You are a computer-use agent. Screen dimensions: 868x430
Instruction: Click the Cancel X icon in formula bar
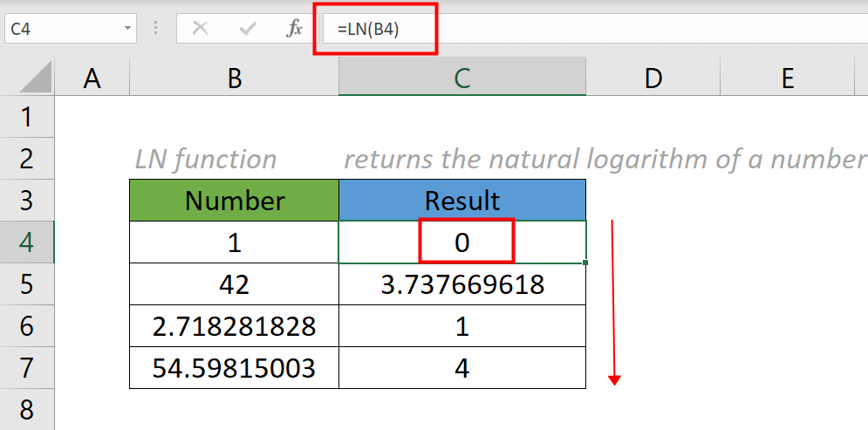pos(201,29)
